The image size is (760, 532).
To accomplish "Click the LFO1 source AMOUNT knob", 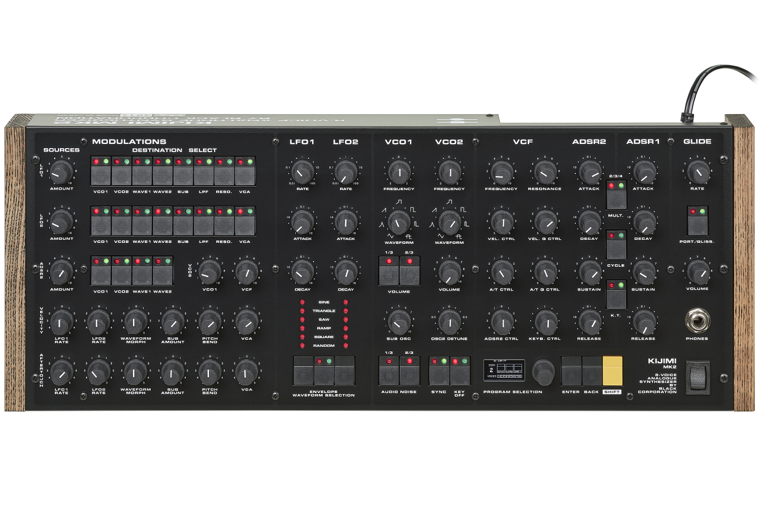I will (x=61, y=172).
